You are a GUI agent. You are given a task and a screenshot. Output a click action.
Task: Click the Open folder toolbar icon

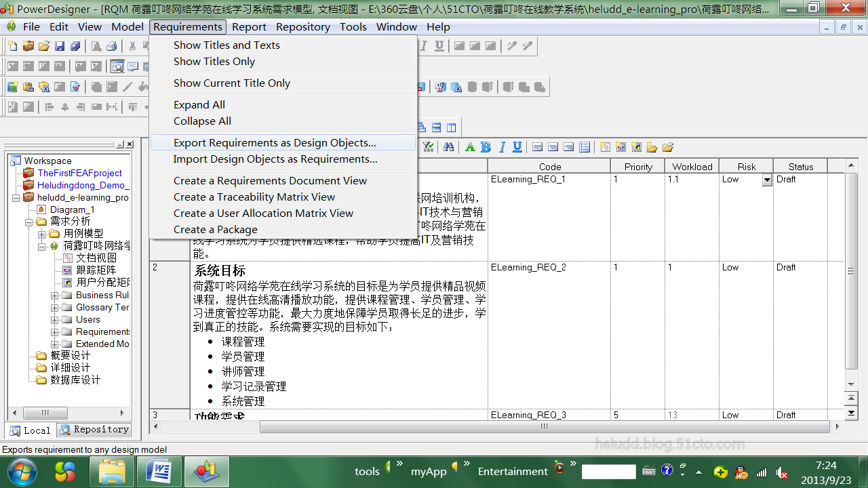(x=43, y=46)
